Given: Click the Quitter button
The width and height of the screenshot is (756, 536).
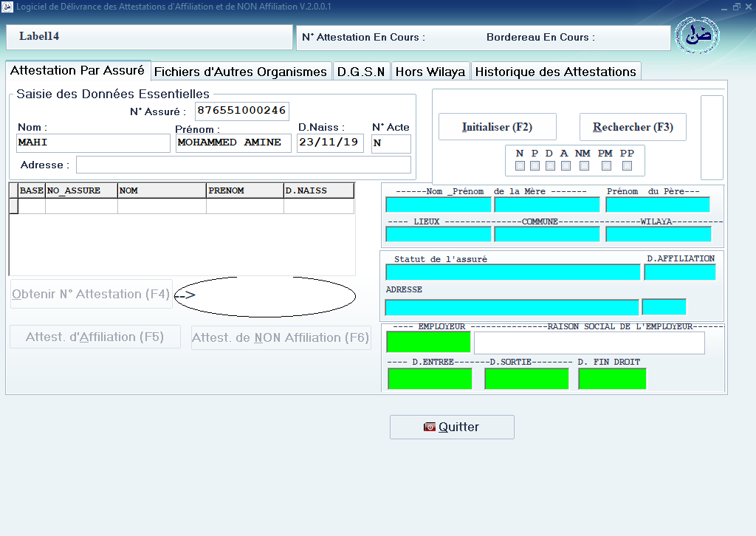Looking at the screenshot, I should [x=452, y=427].
